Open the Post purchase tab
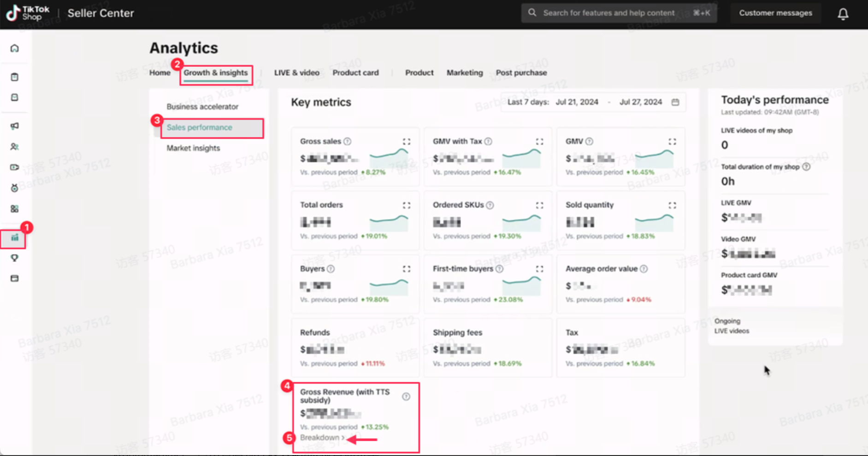The width and height of the screenshot is (868, 456). 521,73
